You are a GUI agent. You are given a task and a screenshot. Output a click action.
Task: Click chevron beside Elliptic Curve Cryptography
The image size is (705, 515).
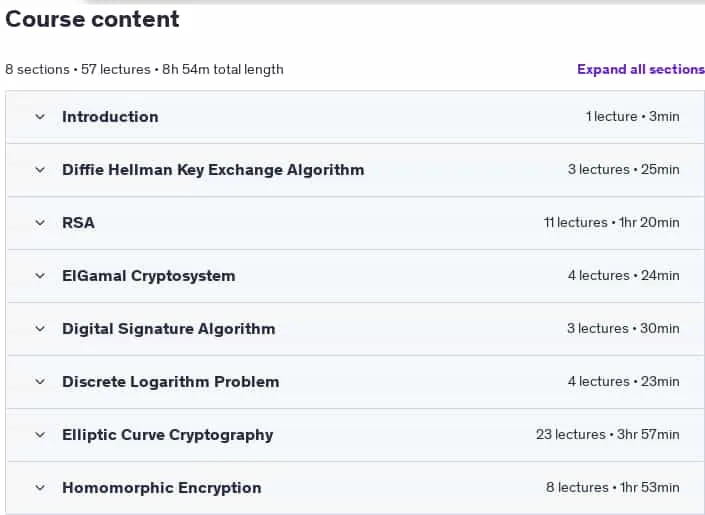click(40, 435)
